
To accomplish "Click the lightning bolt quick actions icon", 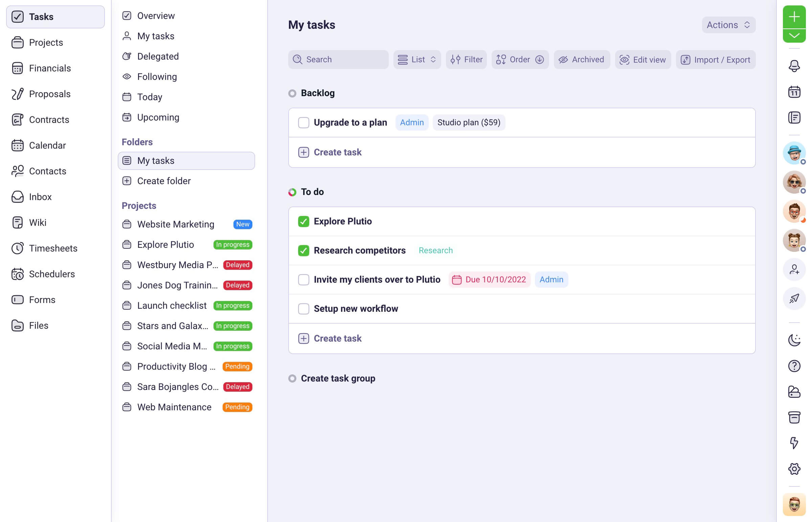I will coord(794,443).
